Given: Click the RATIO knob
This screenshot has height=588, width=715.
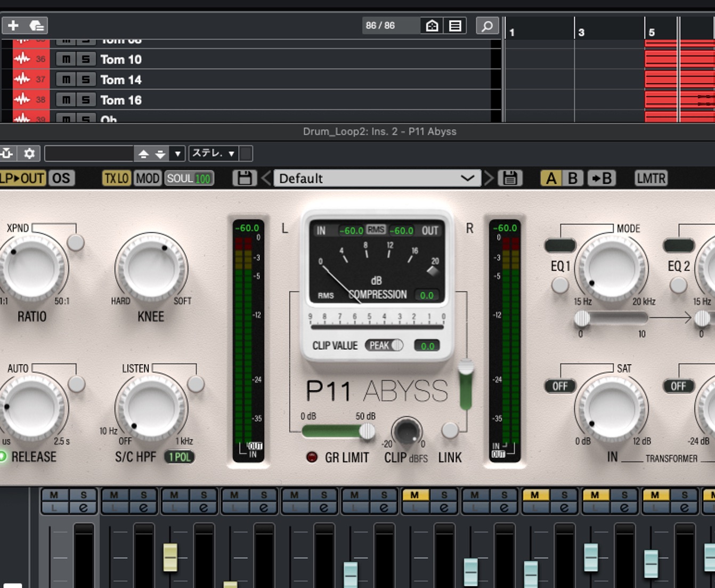Looking at the screenshot, I should (33, 268).
